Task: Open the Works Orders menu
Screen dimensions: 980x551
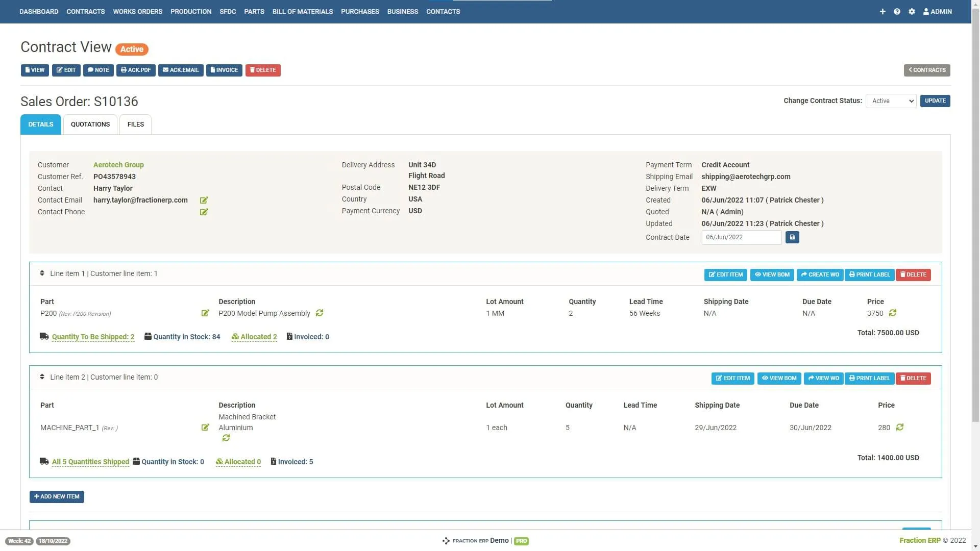Action: click(137, 11)
